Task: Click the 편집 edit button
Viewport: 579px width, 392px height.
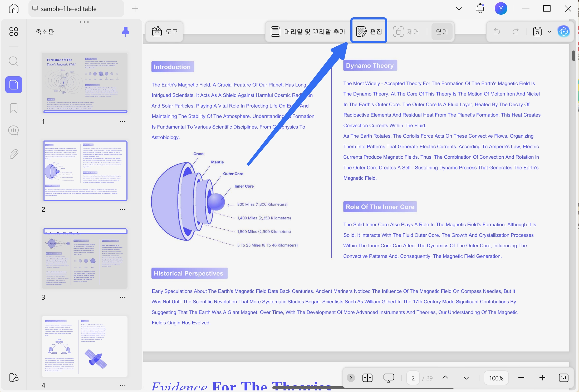Action: (369, 32)
